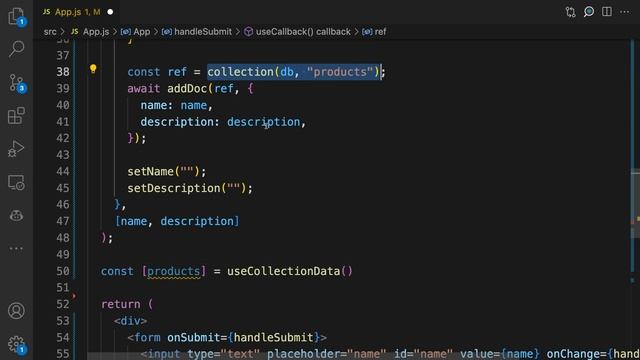Click the "await" keyword on line 39
This screenshot has height=360, width=640.
(144, 89)
